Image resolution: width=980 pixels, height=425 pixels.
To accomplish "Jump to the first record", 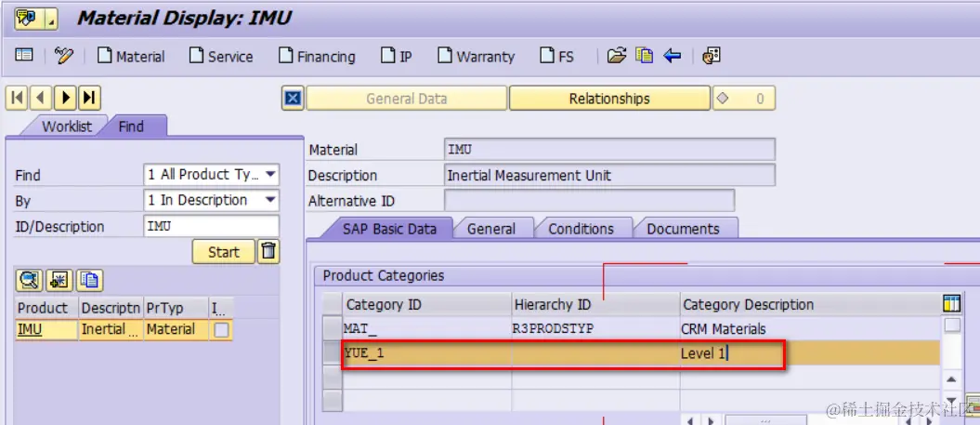I will 17,98.
